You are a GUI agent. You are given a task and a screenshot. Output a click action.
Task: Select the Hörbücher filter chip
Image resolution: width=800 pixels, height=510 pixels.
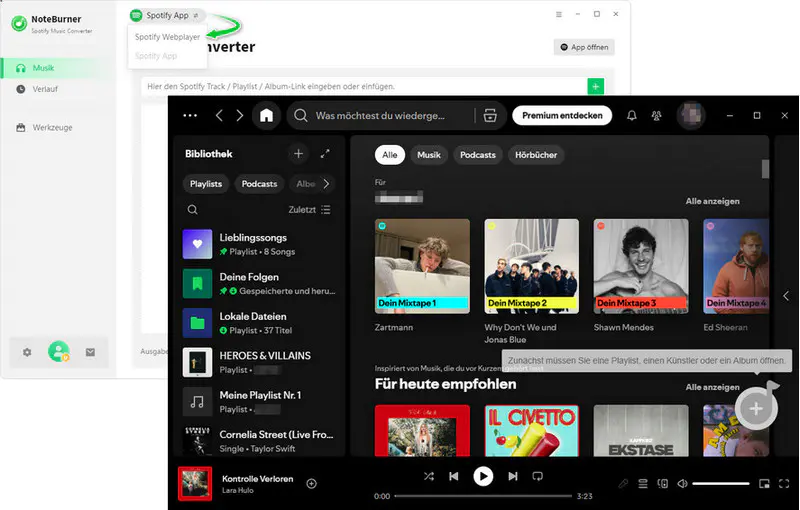(536, 155)
